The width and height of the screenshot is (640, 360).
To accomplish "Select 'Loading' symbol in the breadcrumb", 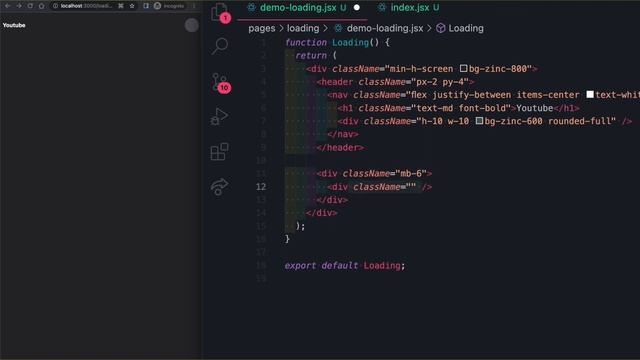I will point(466,28).
